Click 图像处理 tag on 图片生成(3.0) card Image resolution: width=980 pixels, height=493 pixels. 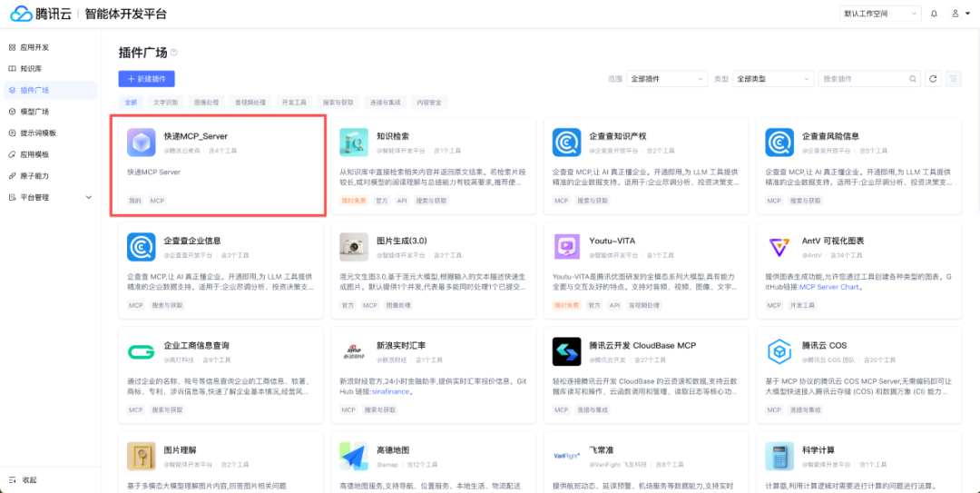point(397,305)
